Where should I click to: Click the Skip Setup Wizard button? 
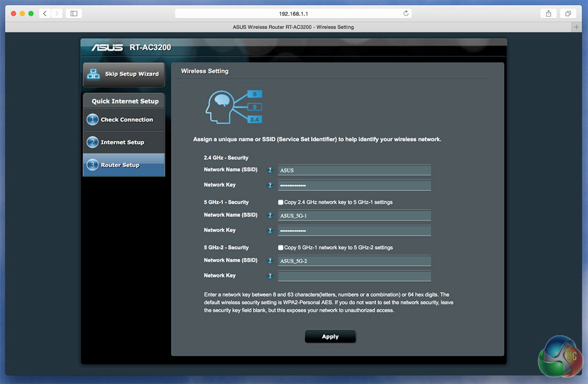124,74
